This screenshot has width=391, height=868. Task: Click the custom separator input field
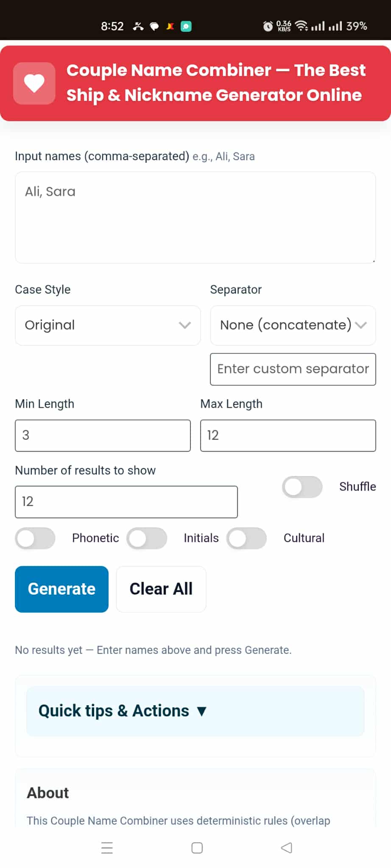pos(293,369)
